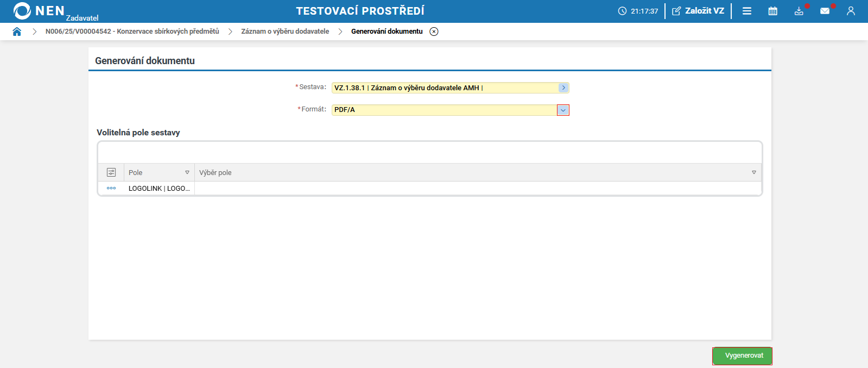Open the hamburger menu icon
868x368 pixels.
747,11
